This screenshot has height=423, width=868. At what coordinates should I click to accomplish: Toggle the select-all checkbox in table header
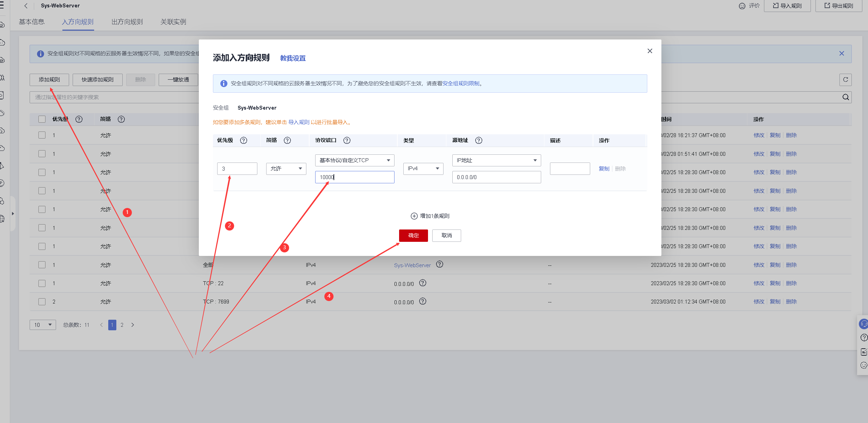tap(42, 119)
